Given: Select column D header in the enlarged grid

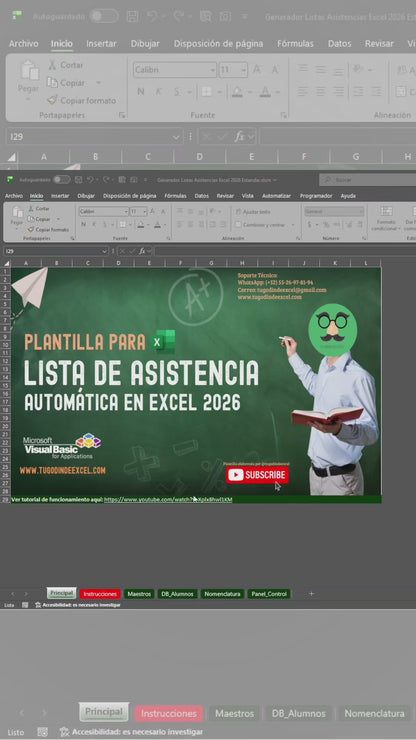Looking at the screenshot, I should coord(200,157).
